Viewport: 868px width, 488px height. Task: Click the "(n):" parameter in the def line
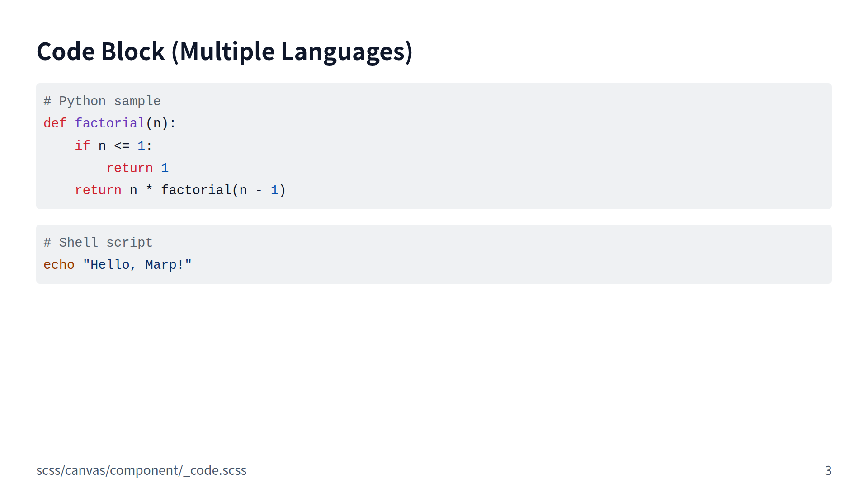coord(161,123)
